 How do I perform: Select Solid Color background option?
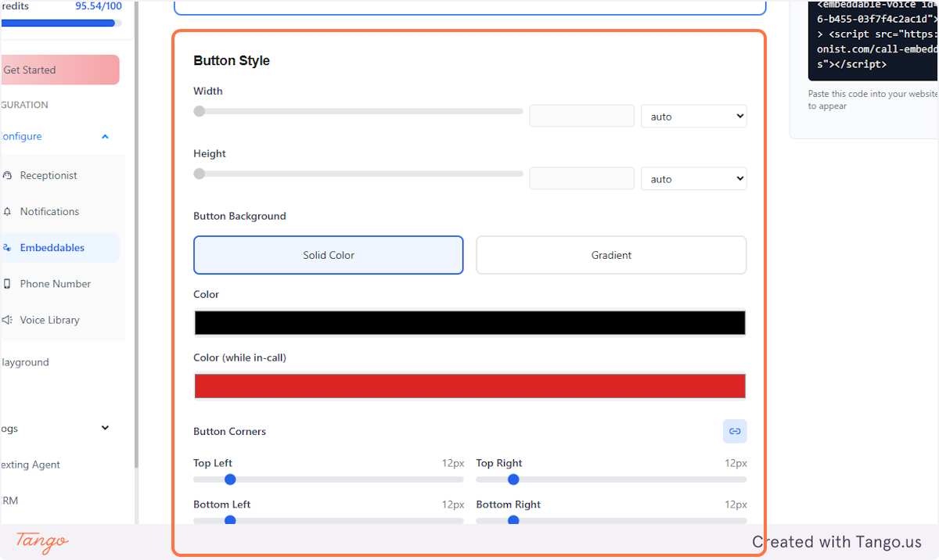(x=329, y=255)
